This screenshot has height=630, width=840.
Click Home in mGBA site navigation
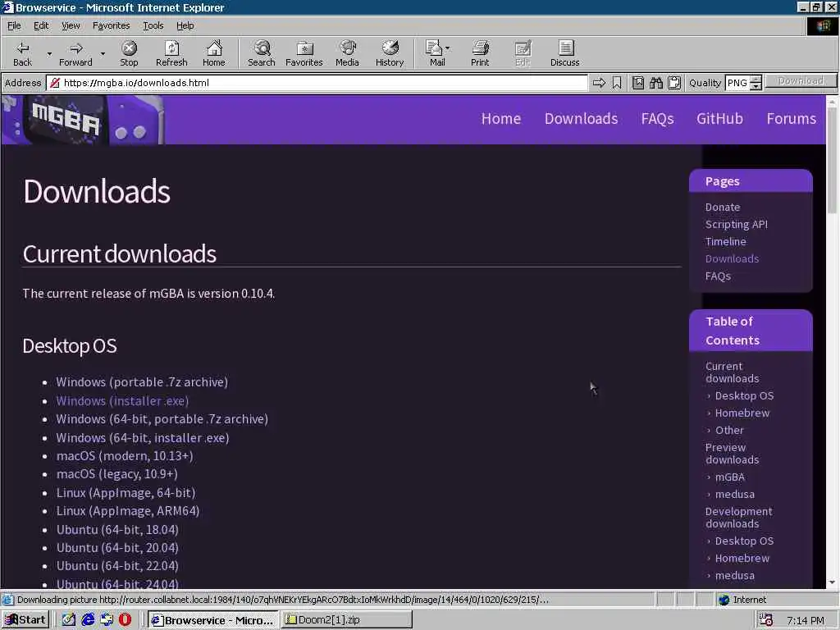tap(501, 118)
